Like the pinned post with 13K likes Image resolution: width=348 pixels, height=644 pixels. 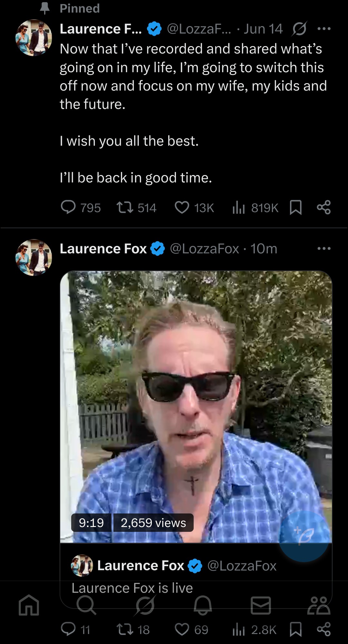tap(194, 208)
